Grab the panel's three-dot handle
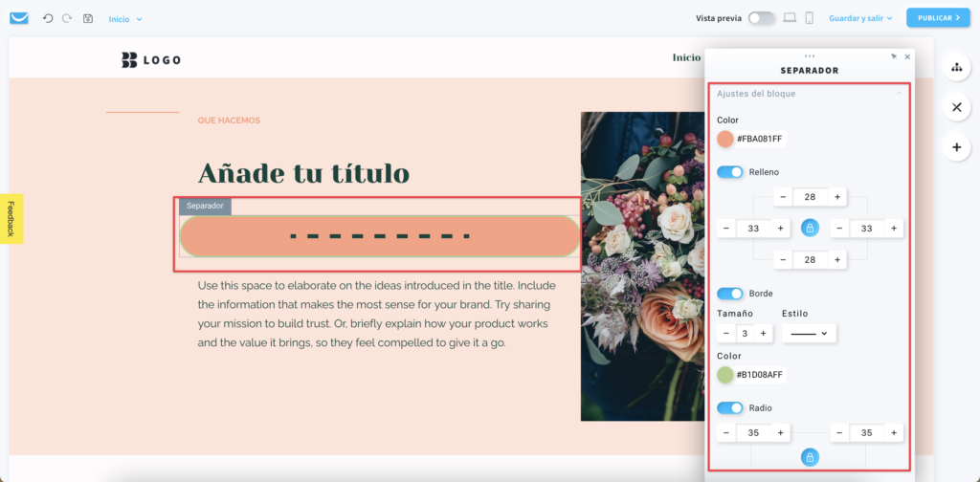The image size is (980, 482). [x=810, y=56]
